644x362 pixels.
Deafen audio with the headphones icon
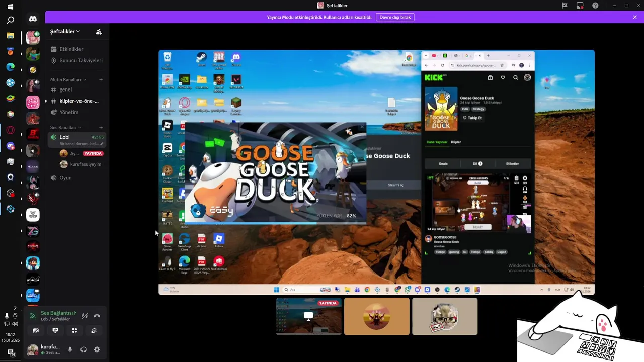pyautogui.click(x=84, y=349)
